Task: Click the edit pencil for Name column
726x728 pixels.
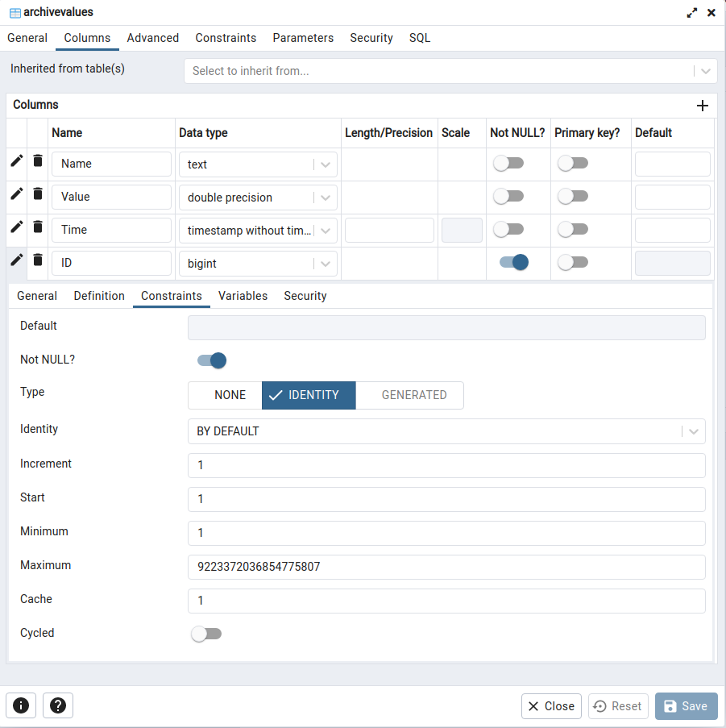Action: click(x=16, y=160)
